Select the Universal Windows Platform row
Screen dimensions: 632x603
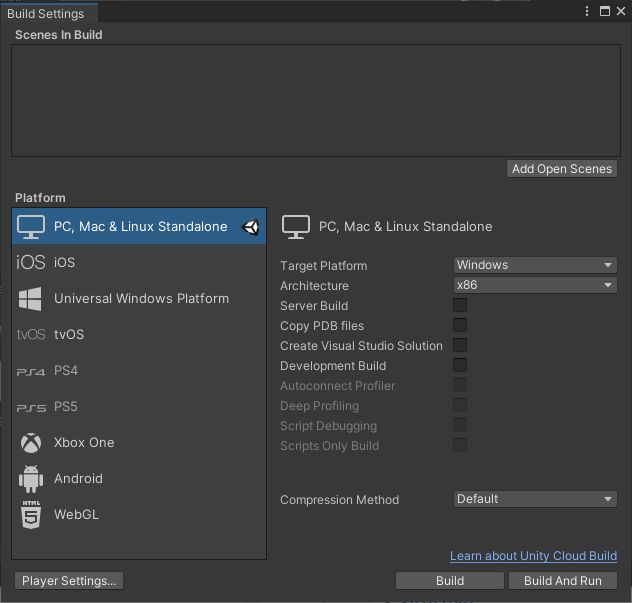pyautogui.click(x=139, y=299)
